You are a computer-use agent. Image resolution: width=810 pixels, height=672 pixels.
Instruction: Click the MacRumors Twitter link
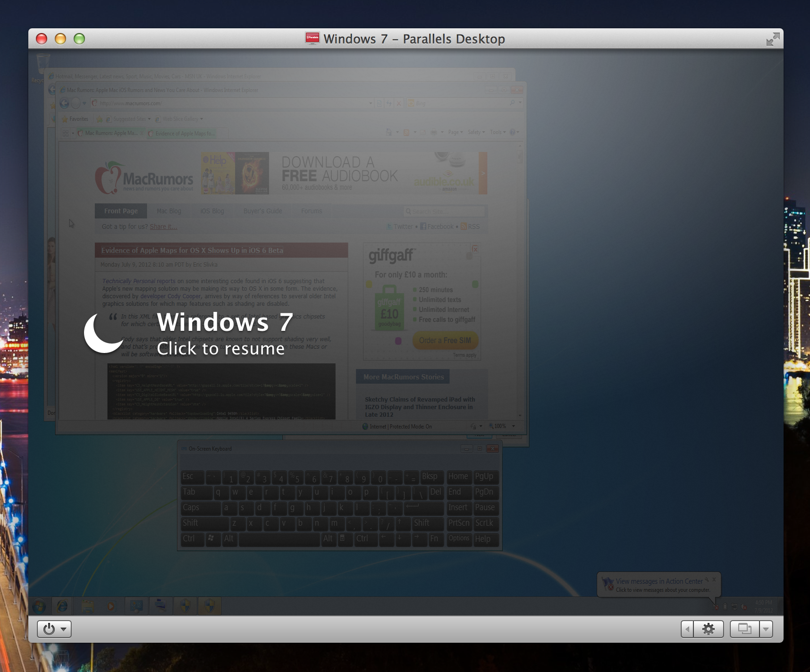[x=400, y=227]
